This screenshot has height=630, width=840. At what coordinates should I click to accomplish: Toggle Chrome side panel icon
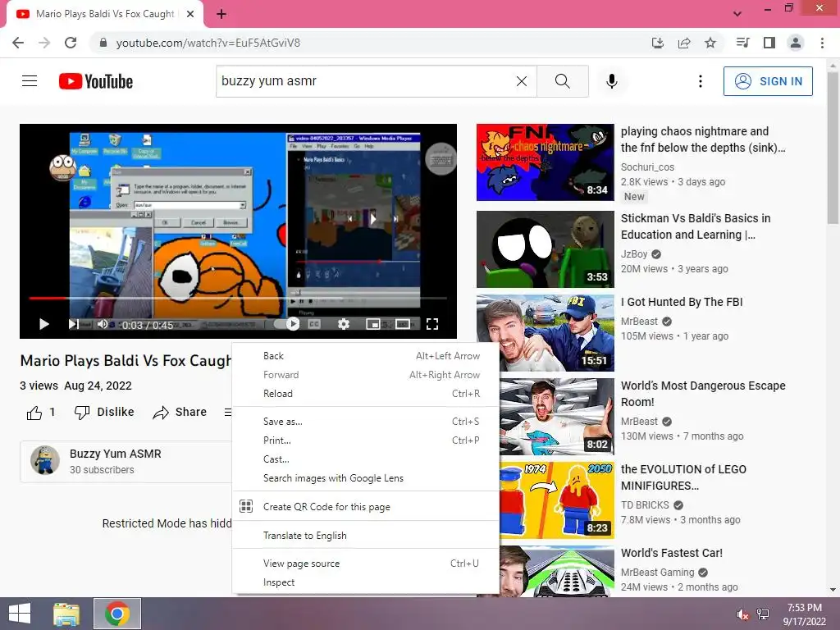point(769,43)
